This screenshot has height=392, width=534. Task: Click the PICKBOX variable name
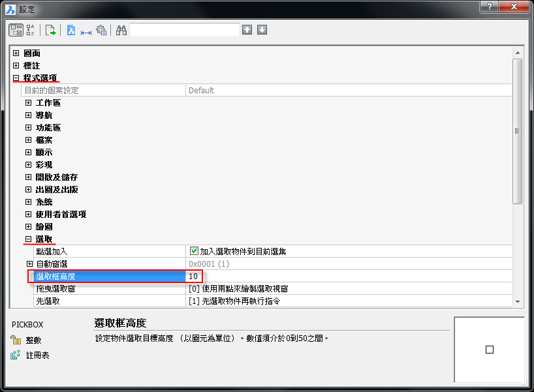click(x=27, y=325)
